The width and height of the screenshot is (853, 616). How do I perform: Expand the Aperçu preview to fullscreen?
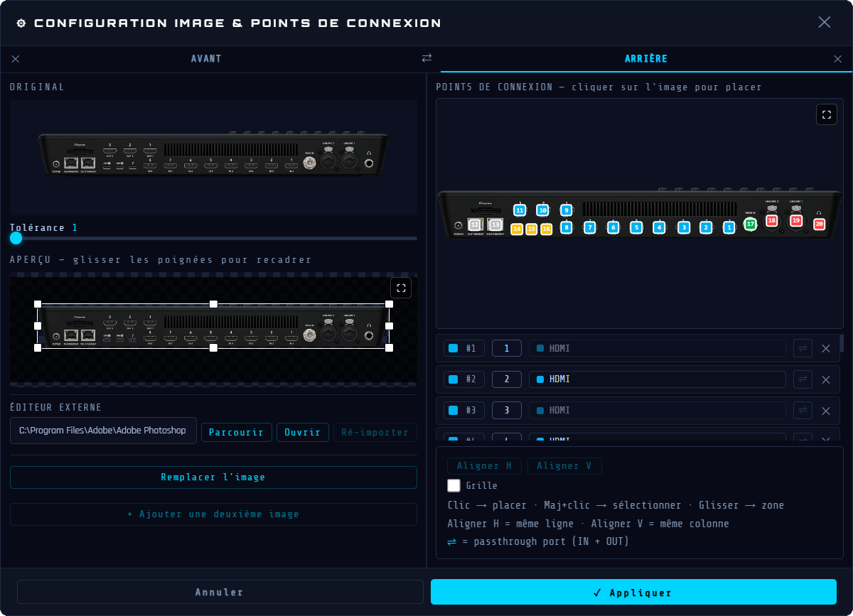pyautogui.click(x=401, y=288)
